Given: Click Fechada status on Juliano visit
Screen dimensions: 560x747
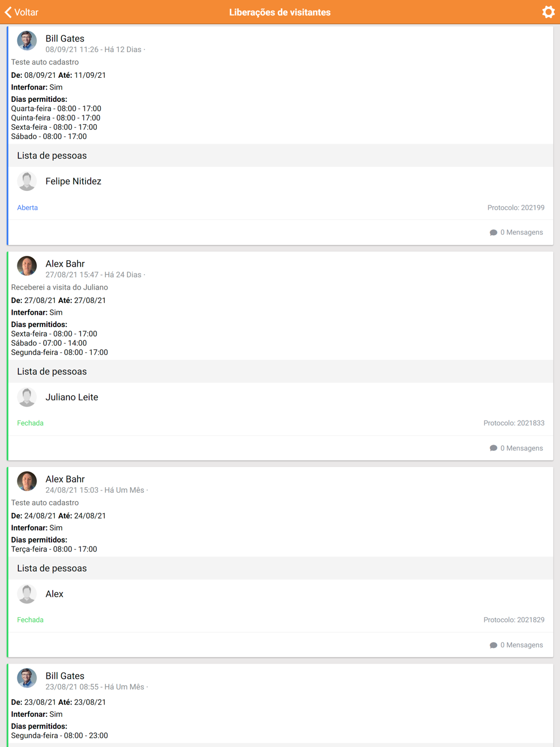Looking at the screenshot, I should tap(30, 423).
